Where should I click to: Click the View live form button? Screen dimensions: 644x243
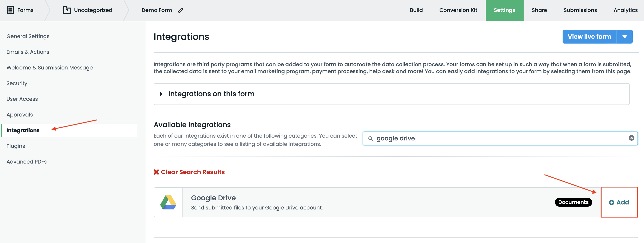click(x=589, y=37)
